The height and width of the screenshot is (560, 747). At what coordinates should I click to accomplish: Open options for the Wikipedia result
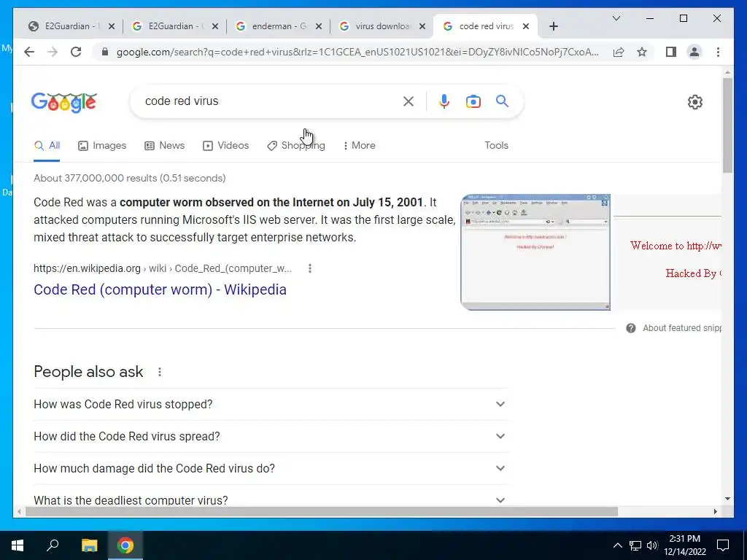pyautogui.click(x=310, y=268)
